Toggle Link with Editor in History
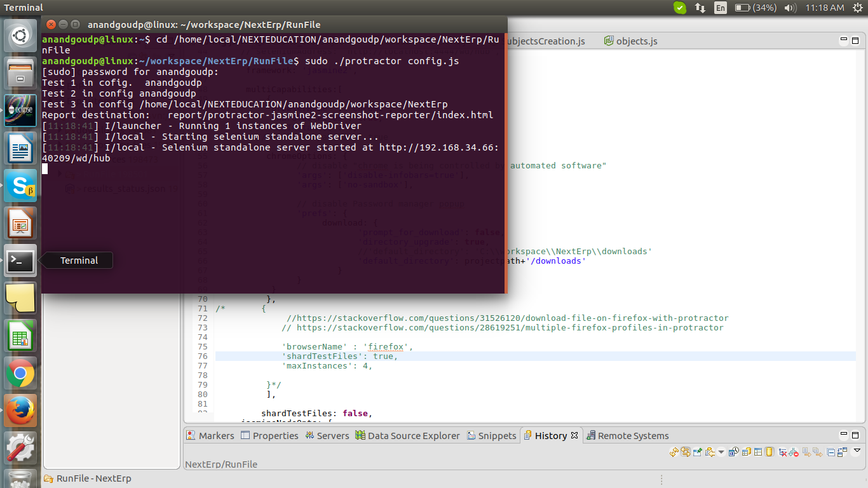Screen dimensions: 868x488 [x=686, y=452]
